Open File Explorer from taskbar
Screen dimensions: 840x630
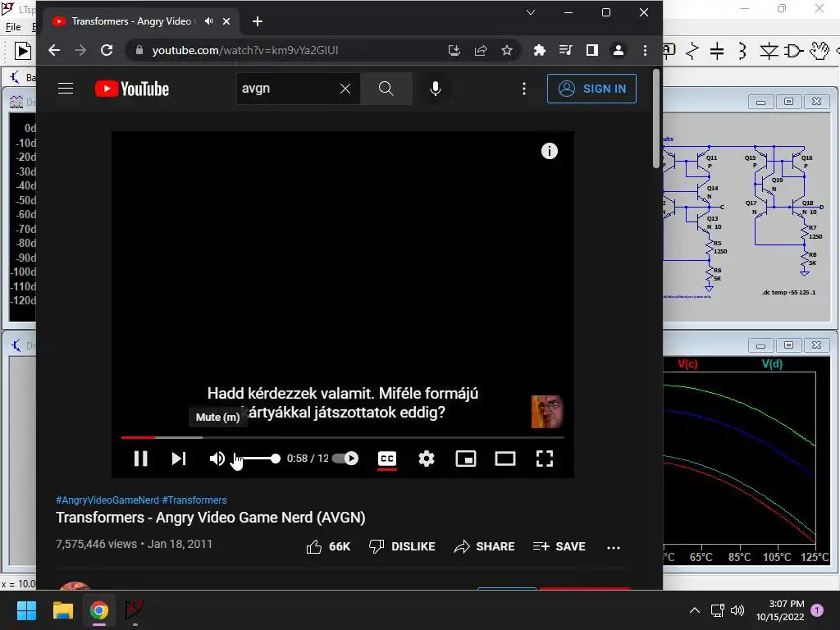62,610
